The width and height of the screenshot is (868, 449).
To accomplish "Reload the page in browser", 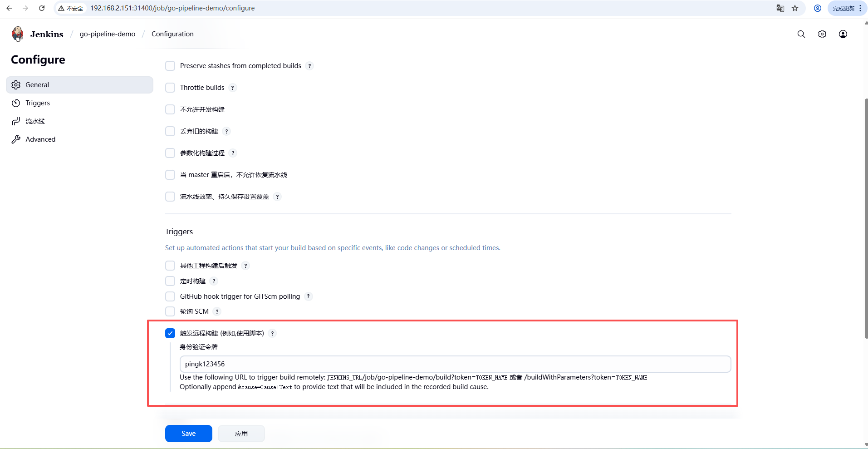I will click(42, 8).
